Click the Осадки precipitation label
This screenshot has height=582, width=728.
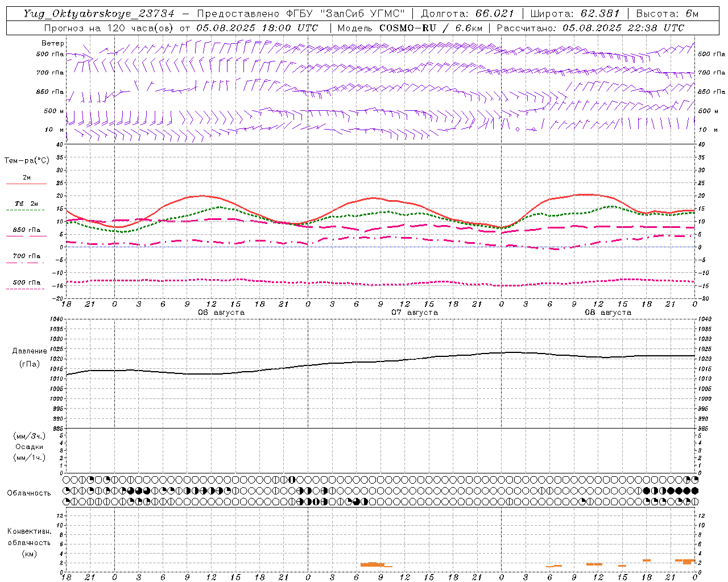tap(30, 447)
